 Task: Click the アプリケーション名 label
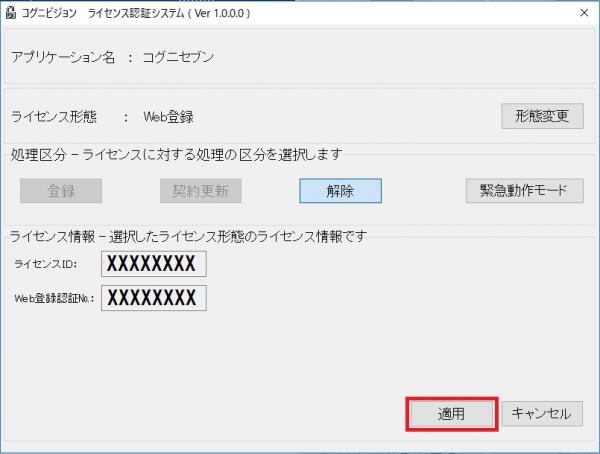(63, 57)
